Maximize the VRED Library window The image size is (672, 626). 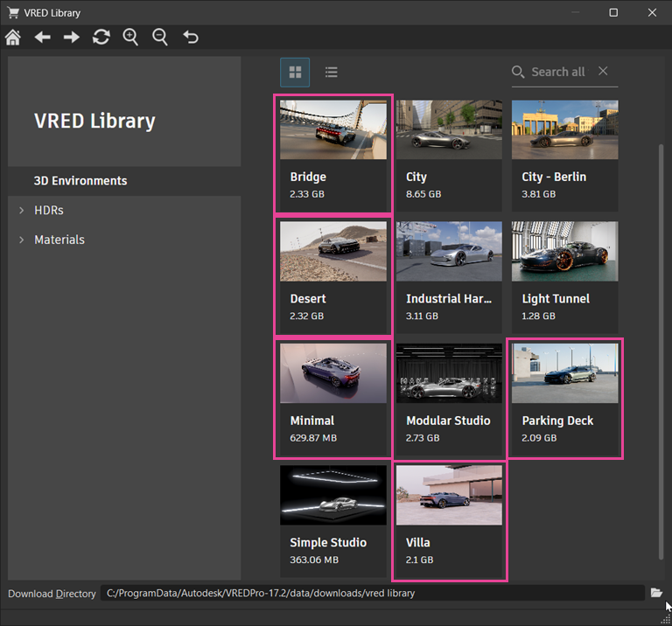(x=613, y=12)
